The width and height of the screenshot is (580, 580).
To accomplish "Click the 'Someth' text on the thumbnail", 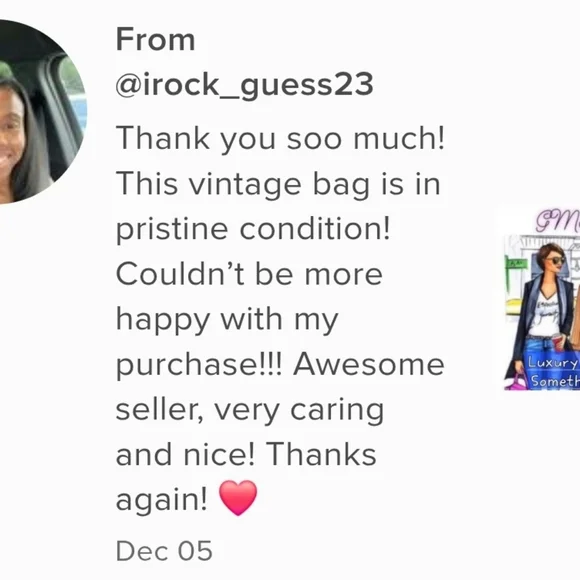I will pyautogui.click(x=555, y=381).
